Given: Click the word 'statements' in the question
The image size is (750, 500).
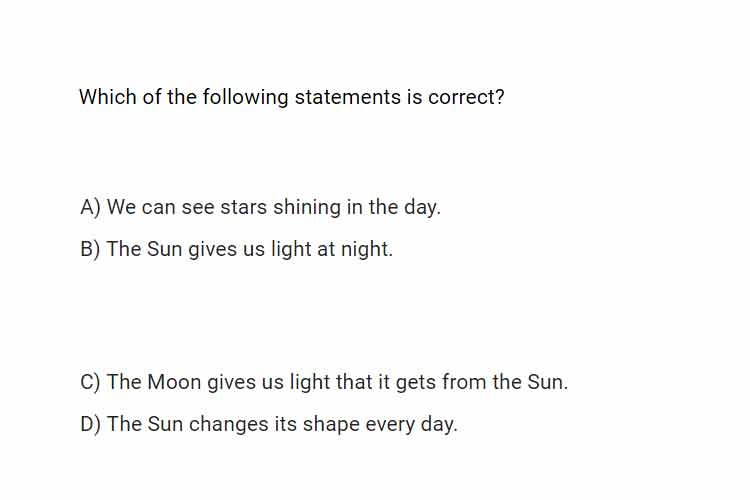Looking at the screenshot, I should [x=348, y=97].
